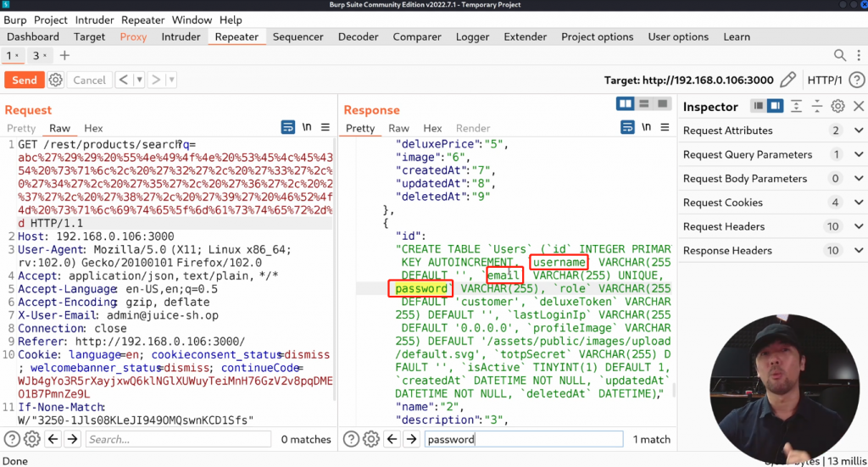This screenshot has height=467, width=868.
Task: Open response message editor hamburger menu
Action: pyautogui.click(x=665, y=128)
